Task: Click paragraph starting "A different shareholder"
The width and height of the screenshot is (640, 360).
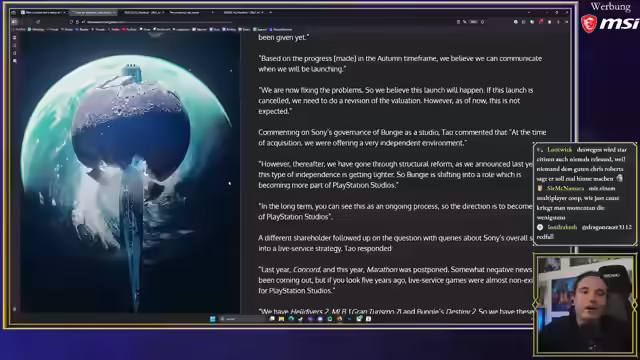Action: click(396, 243)
